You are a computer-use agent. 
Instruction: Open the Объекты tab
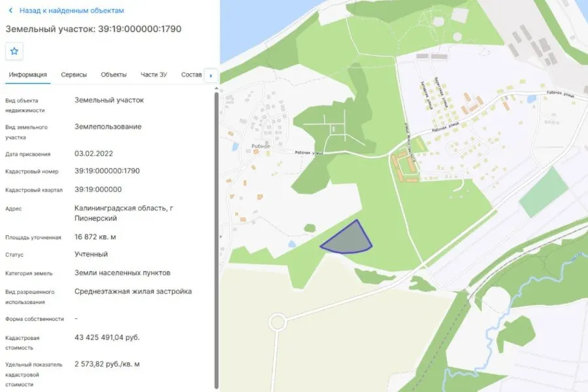pos(114,74)
